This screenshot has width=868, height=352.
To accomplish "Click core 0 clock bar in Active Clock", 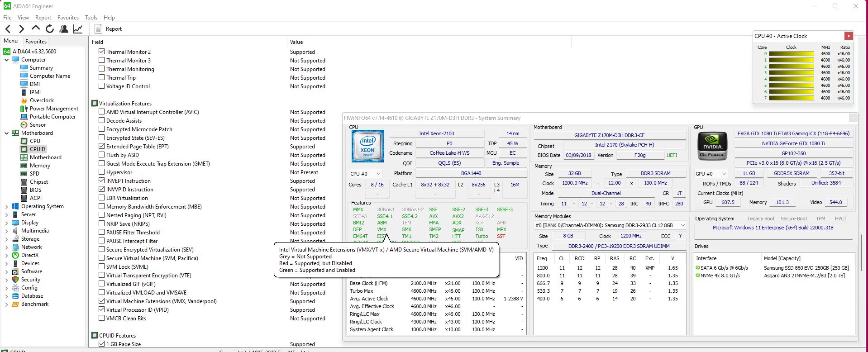I will click(x=791, y=54).
